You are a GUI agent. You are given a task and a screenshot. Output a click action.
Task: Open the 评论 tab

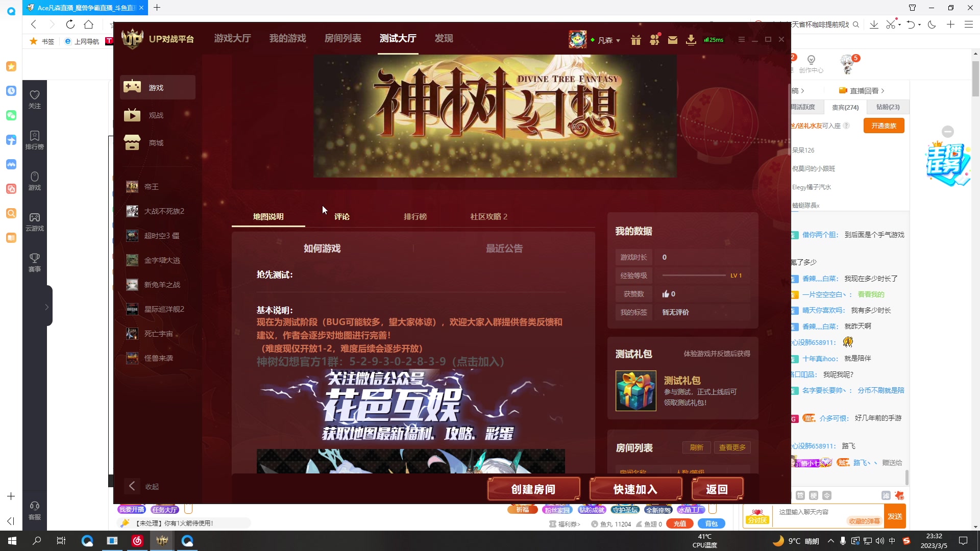click(x=342, y=217)
